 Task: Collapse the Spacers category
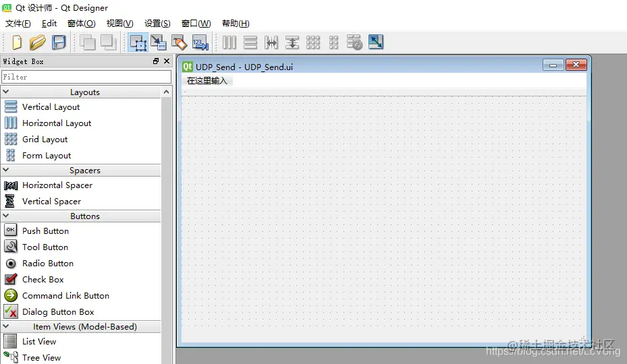6,170
